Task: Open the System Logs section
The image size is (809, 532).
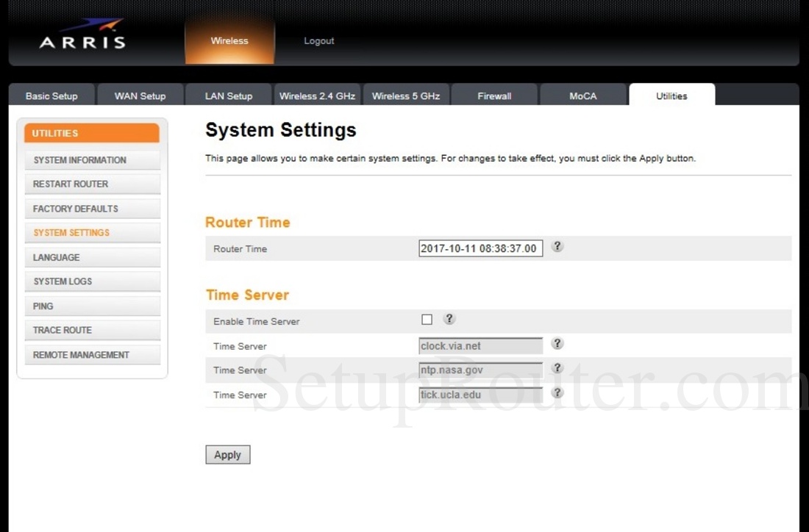Action: (93, 281)
